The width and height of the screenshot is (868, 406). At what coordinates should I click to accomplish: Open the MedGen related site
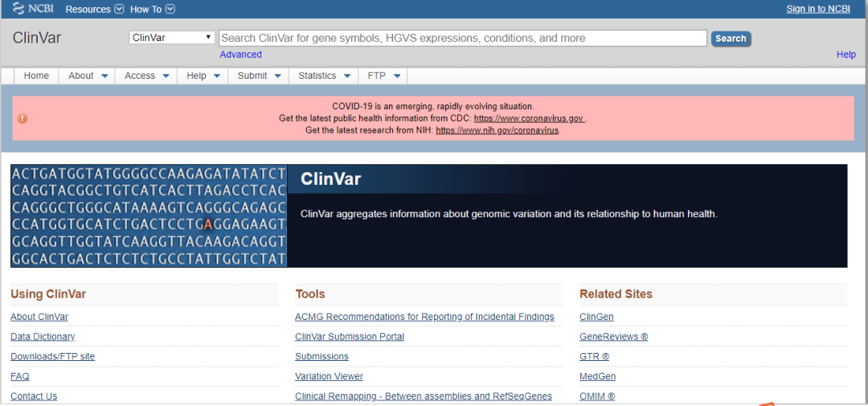click(597, 376)
